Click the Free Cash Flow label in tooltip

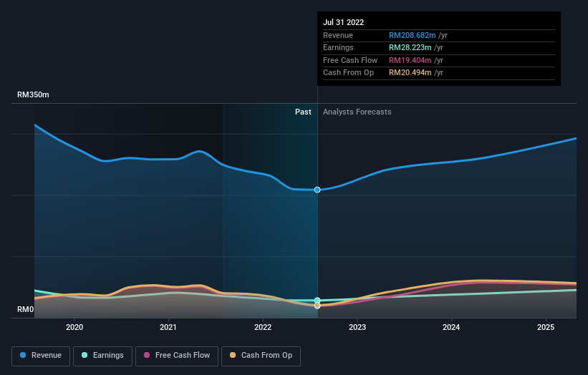[350, 60]
